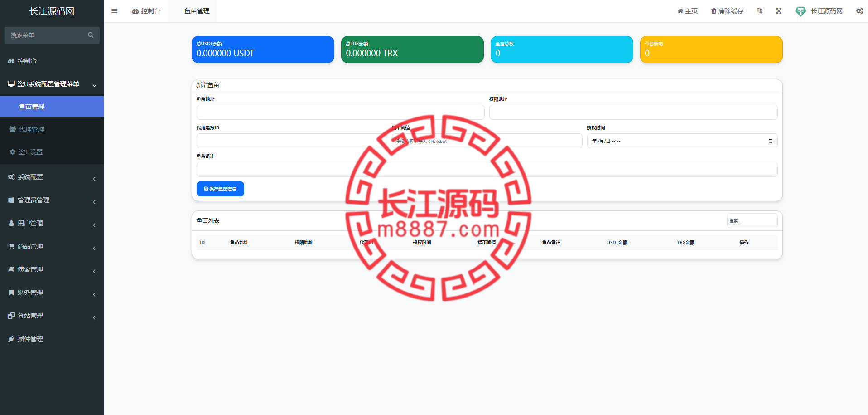This screenshot has height=415, width=868.
Task: Click the windows icon beside 管理员管理
Action: coord(11,200)
